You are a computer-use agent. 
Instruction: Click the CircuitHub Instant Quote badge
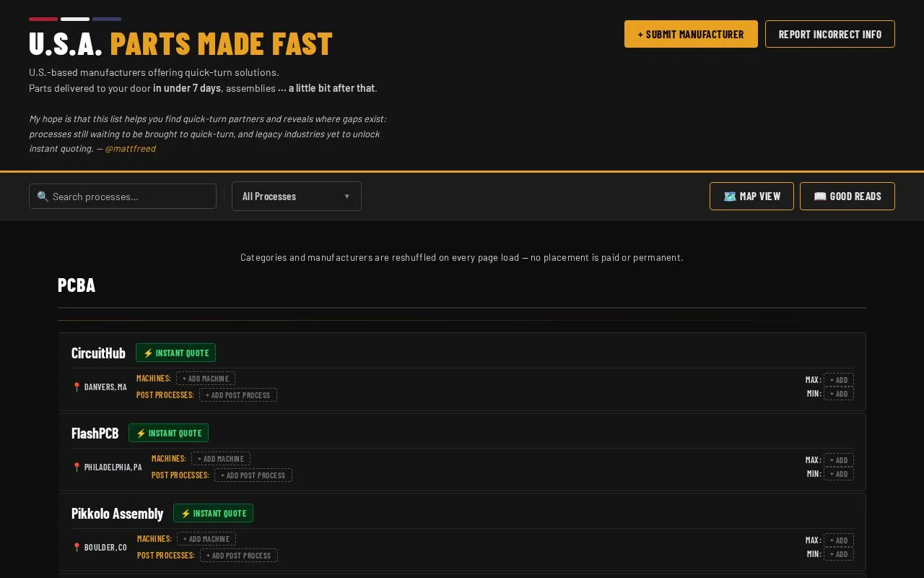pos(175,353)
